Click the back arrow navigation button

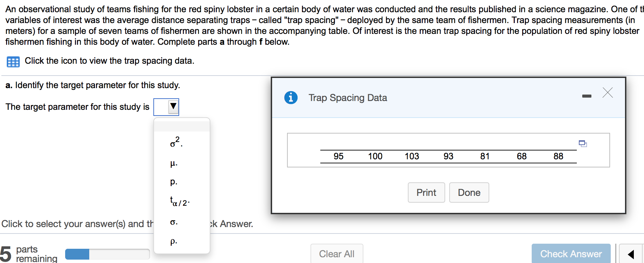[631, 254]
